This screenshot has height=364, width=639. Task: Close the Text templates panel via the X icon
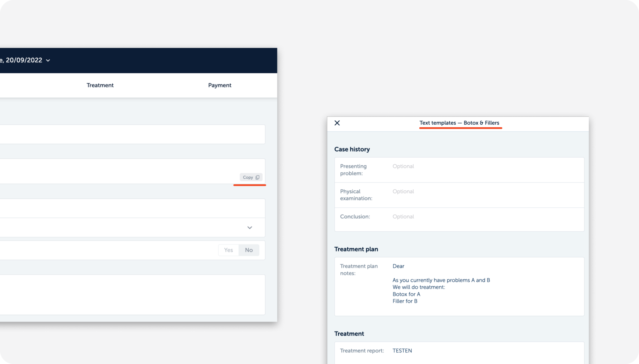337,123
